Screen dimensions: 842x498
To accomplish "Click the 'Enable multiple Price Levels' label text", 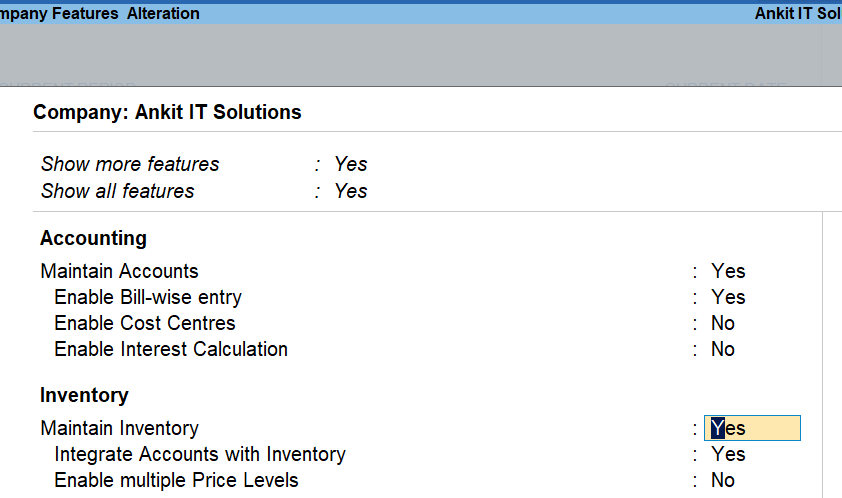I will point(176,480).
